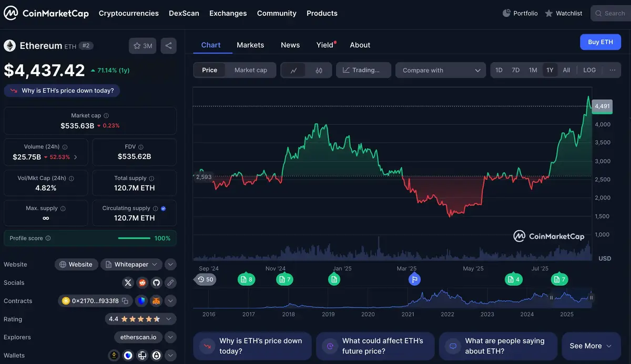Open the etherscan.io explorer link
631x364 pixels.
point(138,337)
